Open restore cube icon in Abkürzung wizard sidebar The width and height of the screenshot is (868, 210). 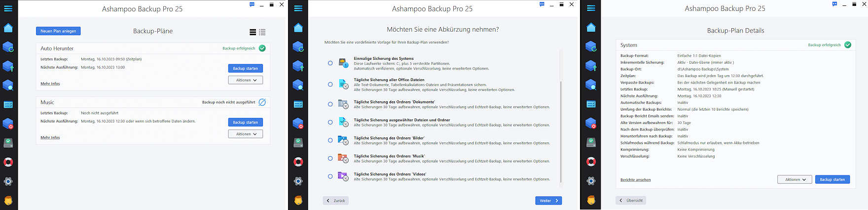tap(298, 66)
